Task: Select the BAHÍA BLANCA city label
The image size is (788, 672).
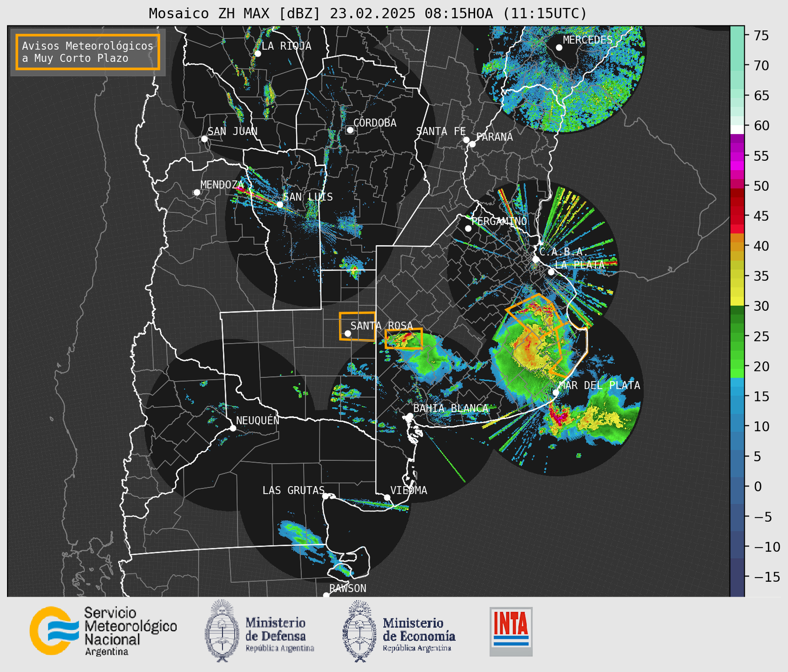Action: click(451, 408)
